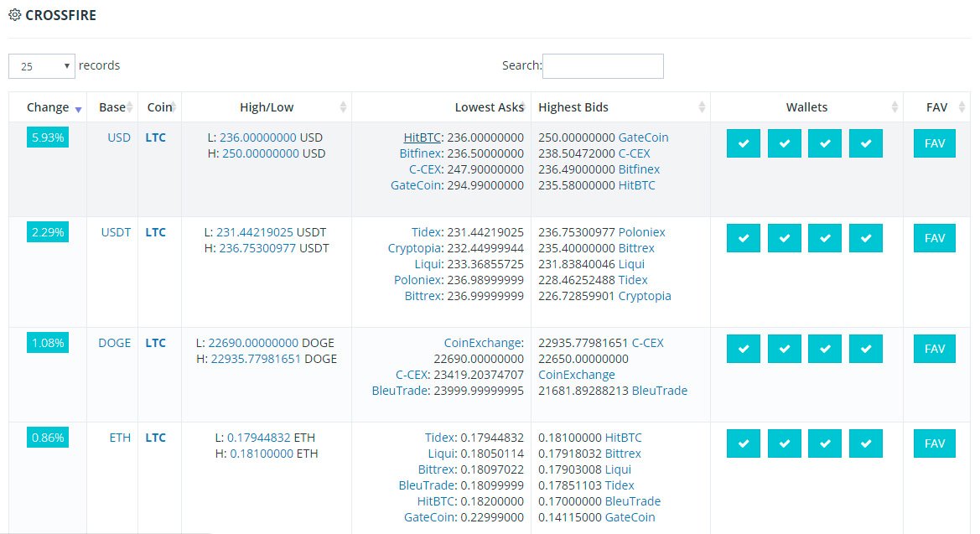Screen dimensions: 980x534
Task: Click FAV button for ETH LTC row
Action: pos(935,443)
